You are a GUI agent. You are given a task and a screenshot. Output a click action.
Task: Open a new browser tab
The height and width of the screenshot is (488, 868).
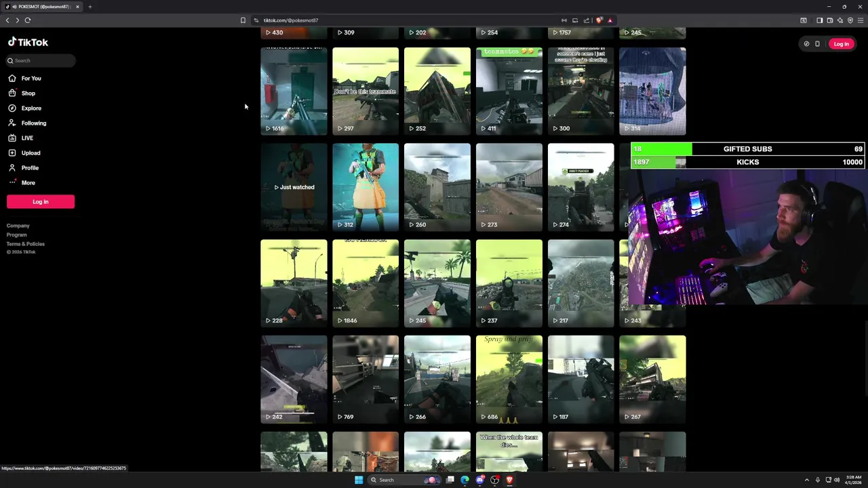(x=90, y=7)
